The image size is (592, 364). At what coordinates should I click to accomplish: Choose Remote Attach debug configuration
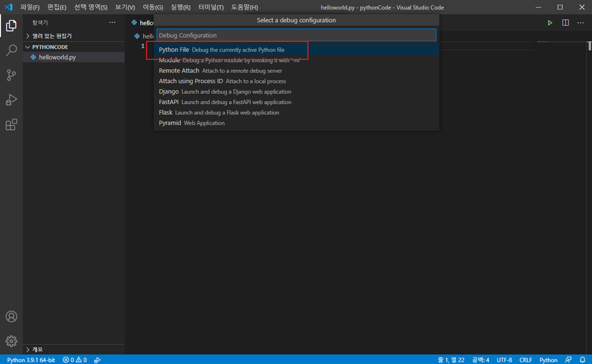pos(296,71)
